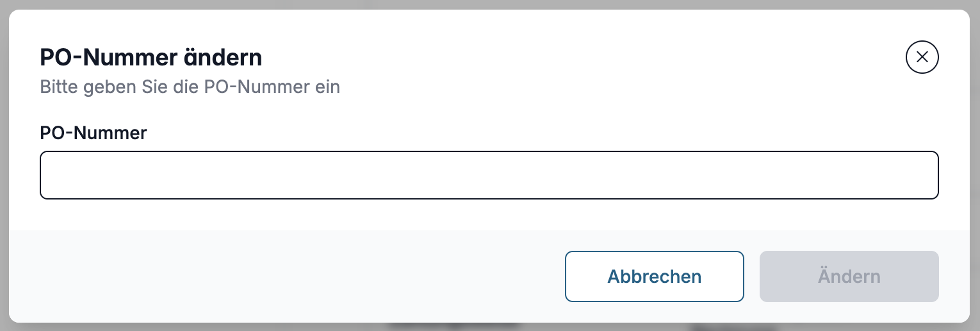
Task: Activate the outlined Abbrechen button
Action: point(655,276)
